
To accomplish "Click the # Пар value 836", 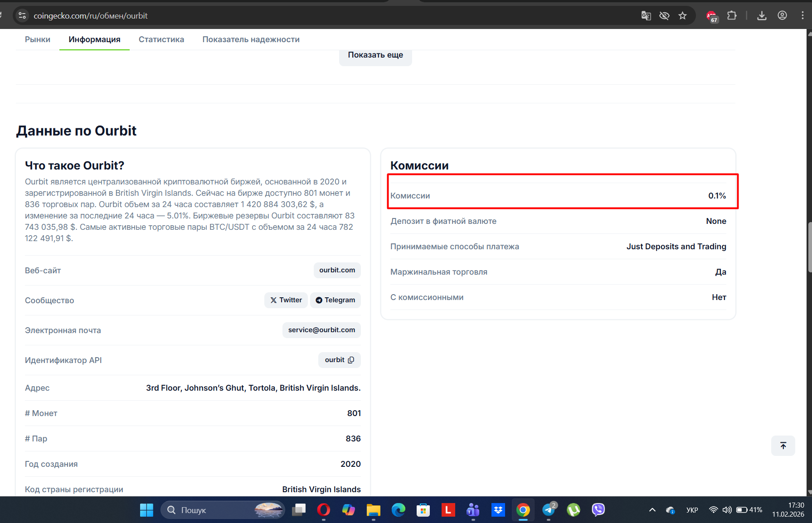I will pos(353,439).
